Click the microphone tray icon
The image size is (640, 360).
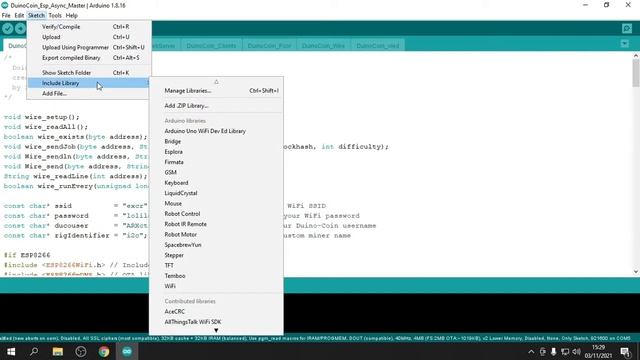(553, 351)
